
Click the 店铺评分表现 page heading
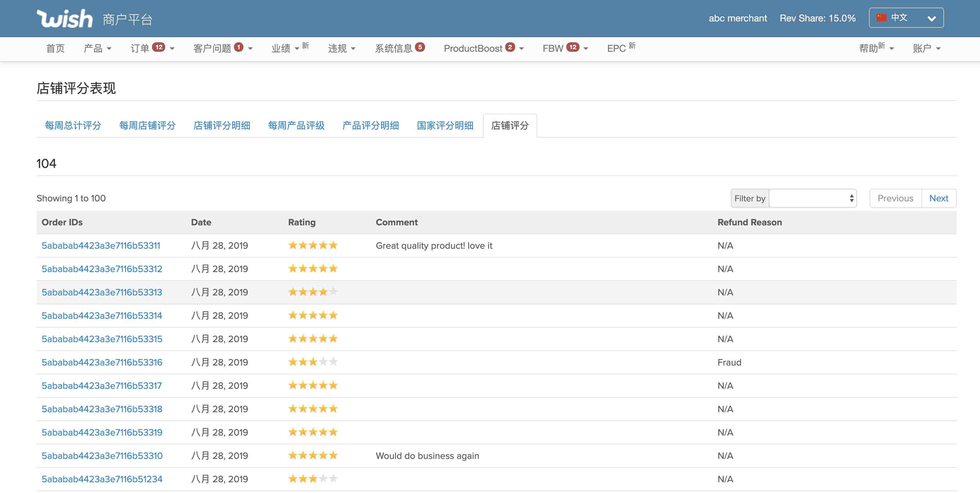(76, 88)
